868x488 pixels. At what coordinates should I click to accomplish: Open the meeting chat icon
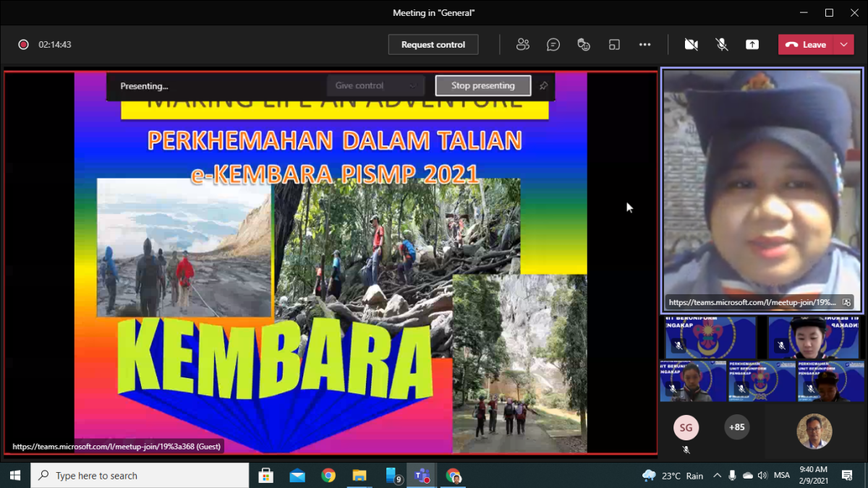coord(553,45)
